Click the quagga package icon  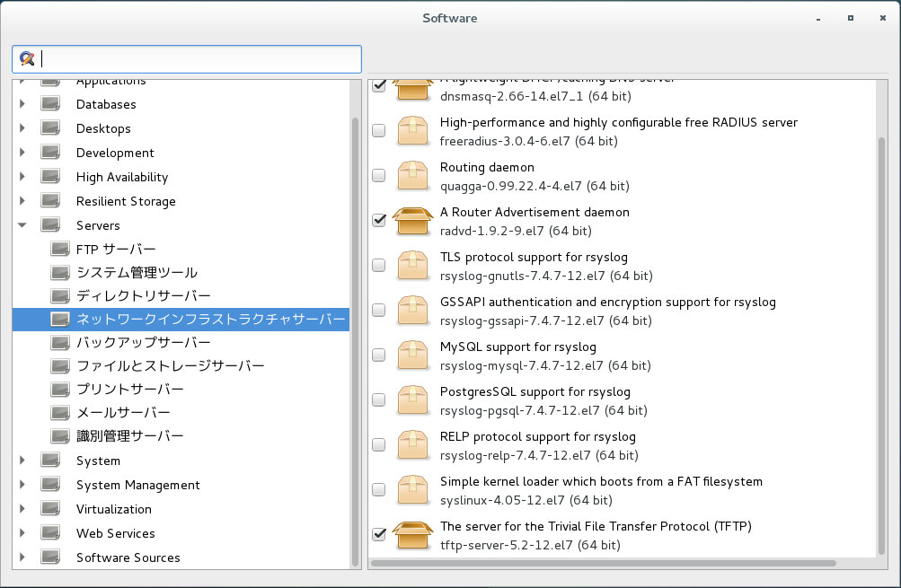pos(412,176)
